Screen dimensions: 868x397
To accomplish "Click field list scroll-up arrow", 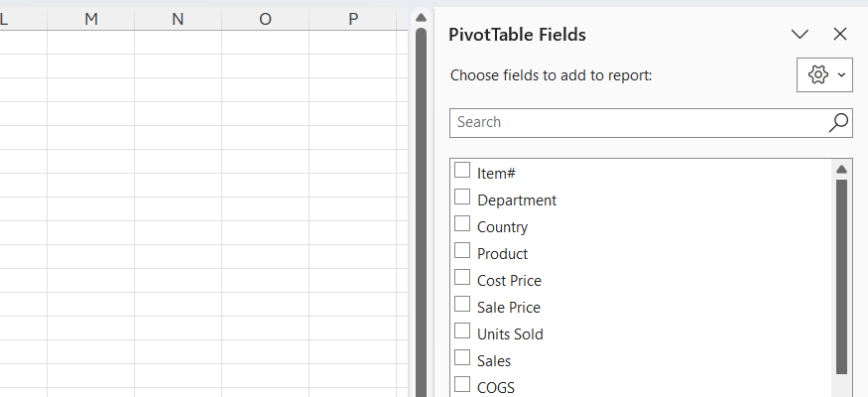I will 841,170.
